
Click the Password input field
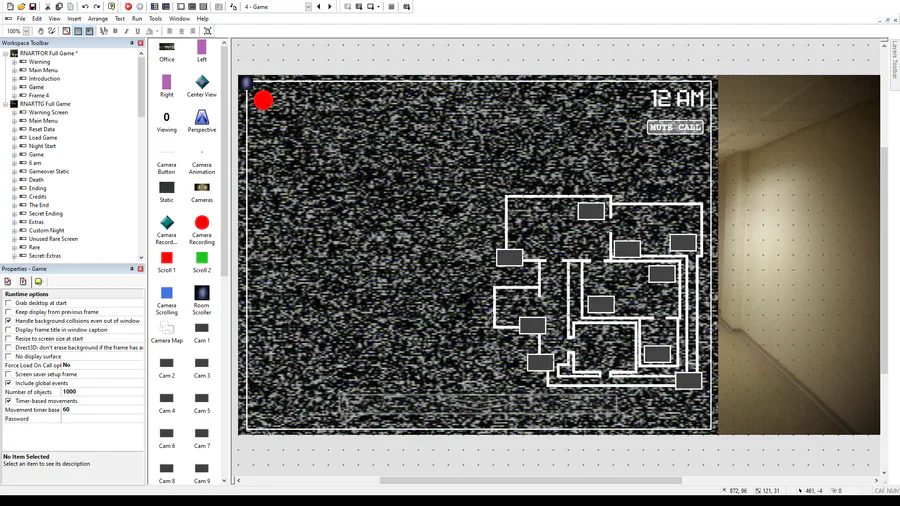tap(102, 419)
